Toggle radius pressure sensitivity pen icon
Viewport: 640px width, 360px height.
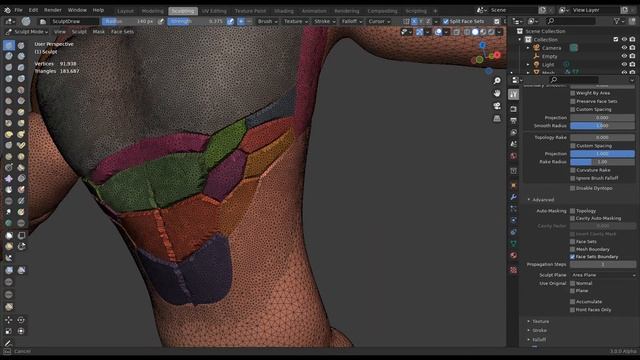click(x=161, y=21)
